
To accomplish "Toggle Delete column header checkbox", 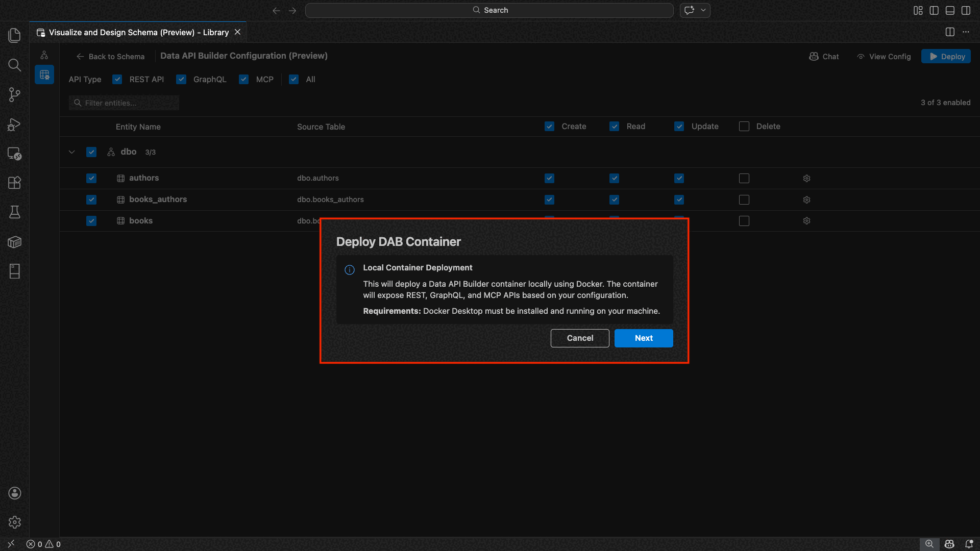I will (x=744, y=127).
